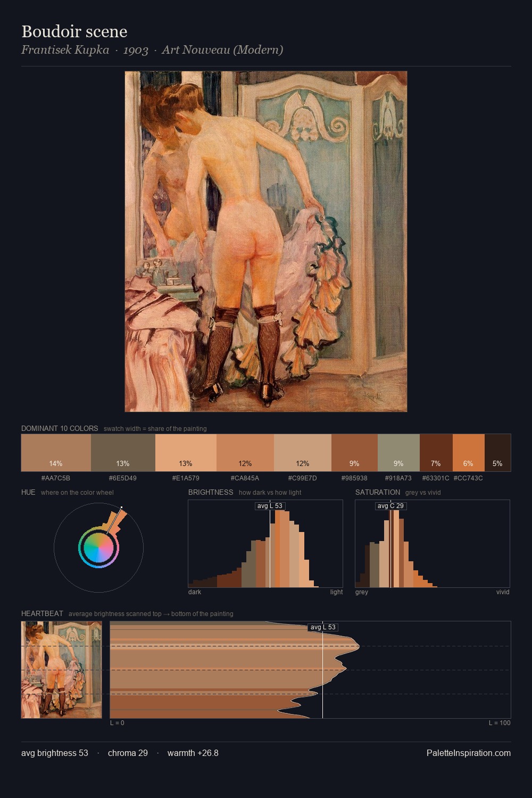Click the hue color wheel
The image size is (532, 798).
tap(98, 547)
